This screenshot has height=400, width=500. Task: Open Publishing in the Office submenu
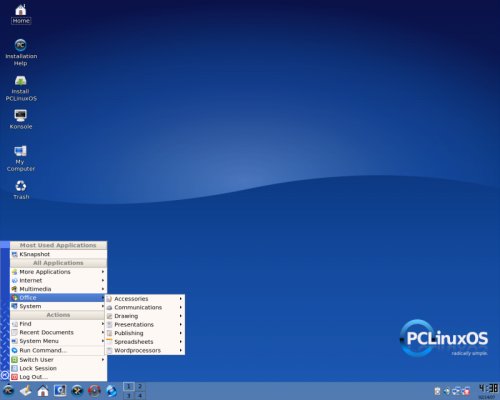tap(145, 333)
